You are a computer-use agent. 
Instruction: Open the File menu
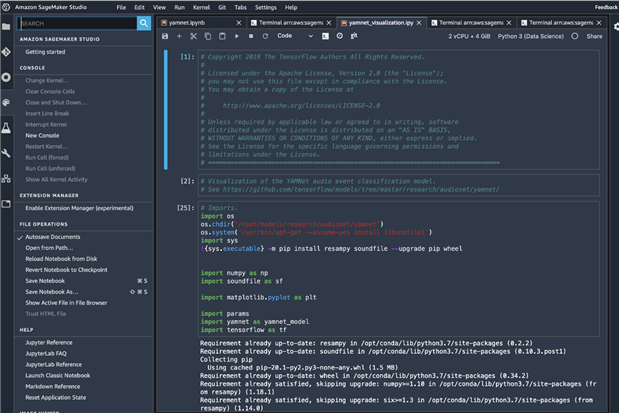point(121,7)
